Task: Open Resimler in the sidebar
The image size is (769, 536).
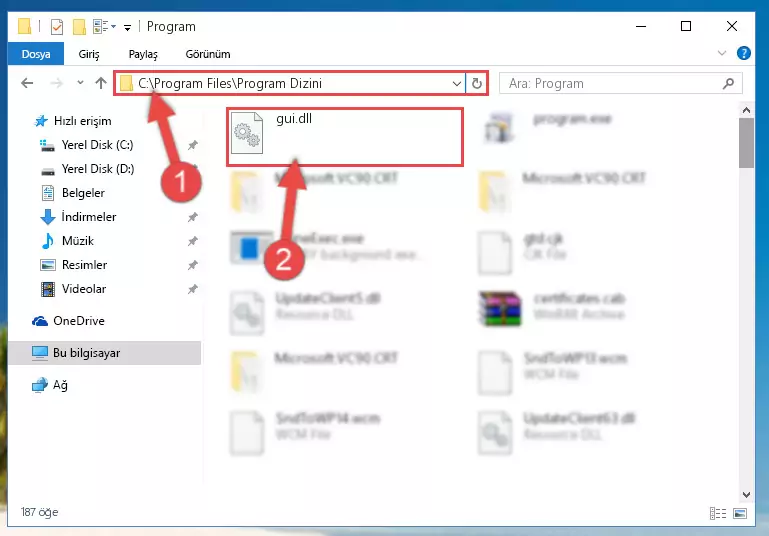Action: click(x=73, y=265)
